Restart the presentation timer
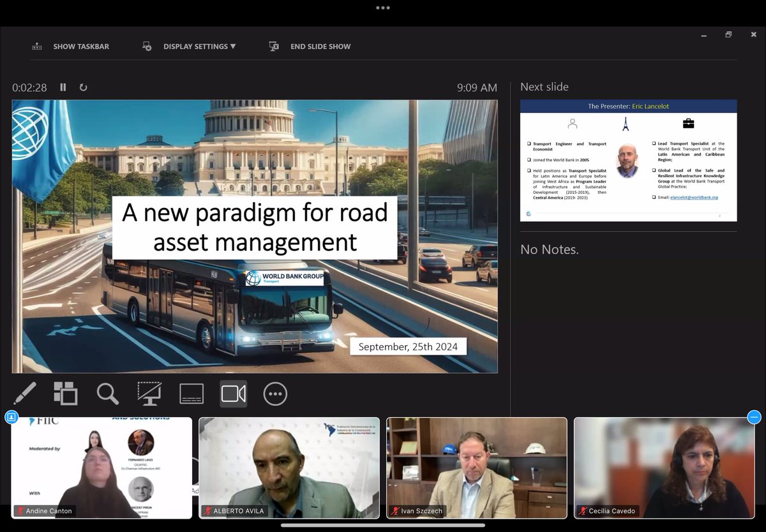 click(x=83, y=87)
